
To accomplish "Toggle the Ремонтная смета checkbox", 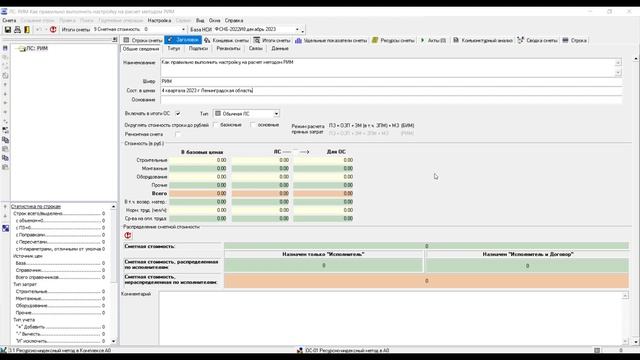I will (178, 134).
